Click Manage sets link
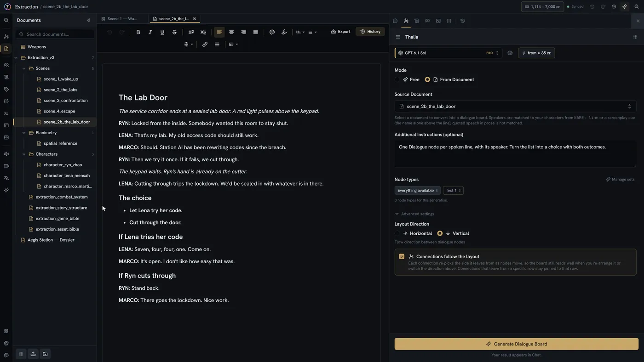 point(620,179)
